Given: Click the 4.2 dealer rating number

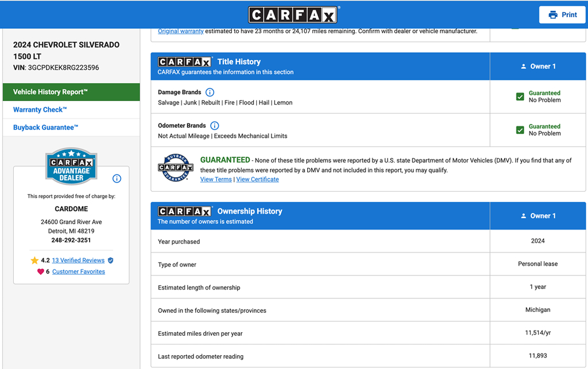Looking at the screenshot, I should point(45,261).
